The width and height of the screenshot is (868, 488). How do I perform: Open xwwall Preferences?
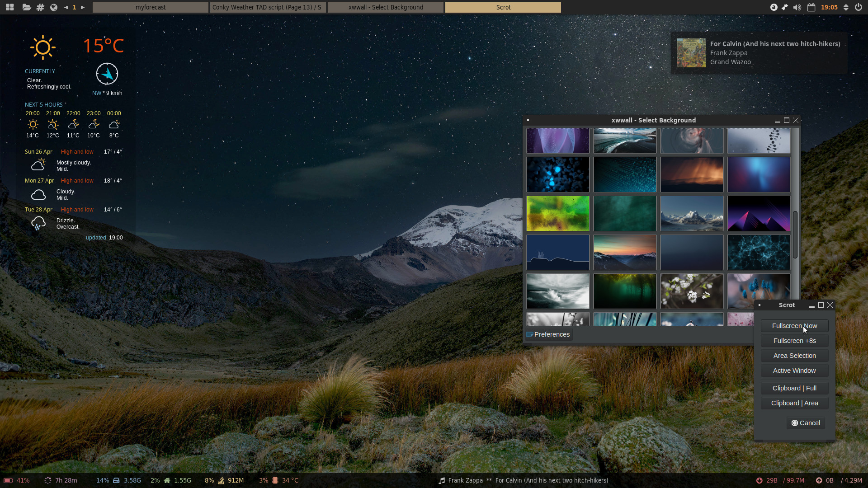[x=548, y=334]
